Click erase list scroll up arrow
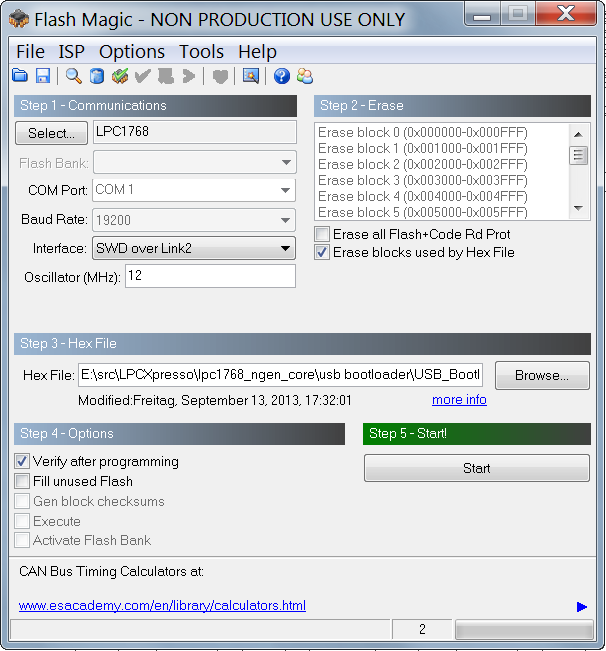 click(578, 134)
